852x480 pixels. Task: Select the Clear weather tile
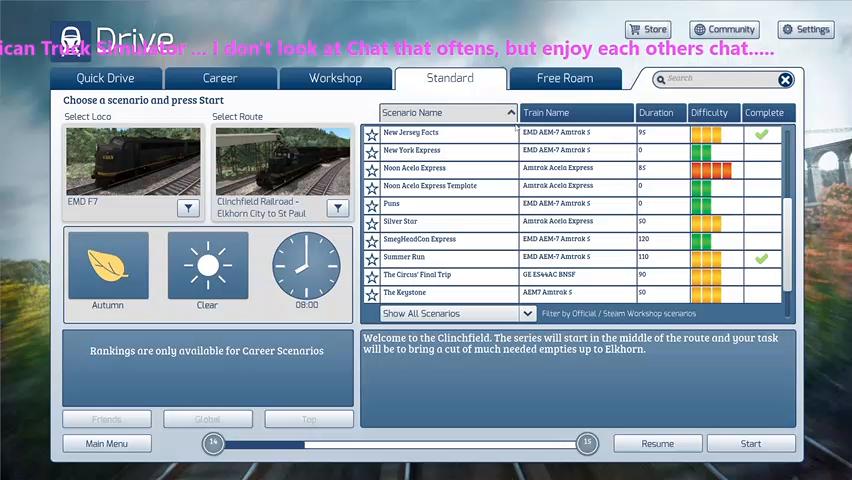(208, 265)
